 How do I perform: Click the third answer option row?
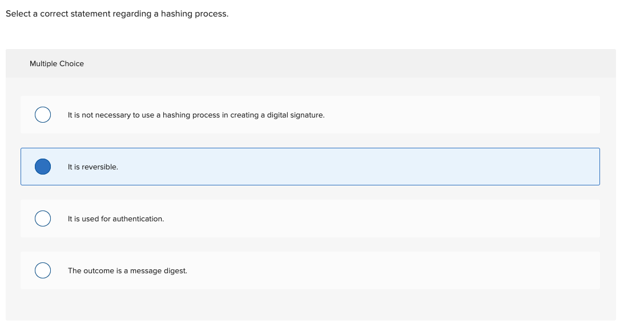(x=310, y=218)
